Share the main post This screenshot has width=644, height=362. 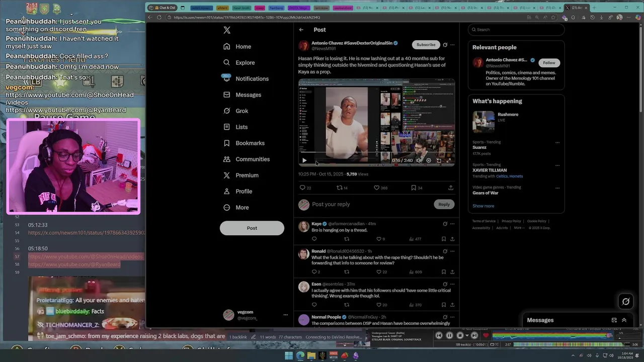tap(451, 188)
